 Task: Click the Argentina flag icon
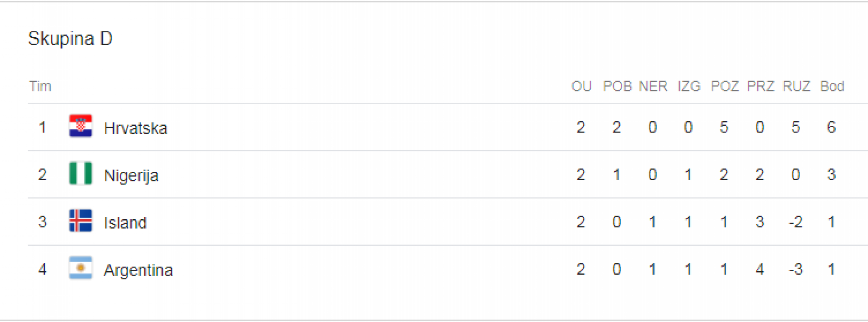[81, 268]
